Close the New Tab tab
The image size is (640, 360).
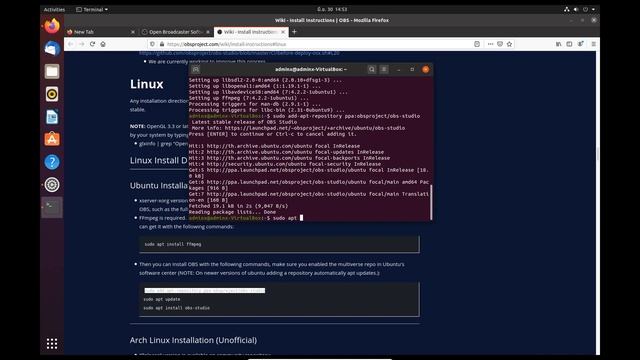tap(133, 32)
